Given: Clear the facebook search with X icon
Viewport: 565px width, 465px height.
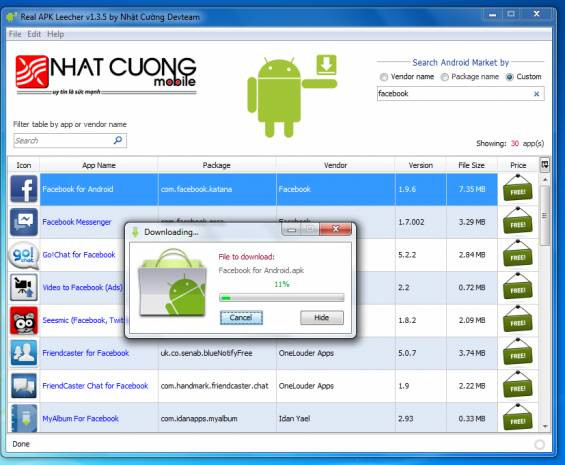Looking at the screenshot, I should point(536,94).
